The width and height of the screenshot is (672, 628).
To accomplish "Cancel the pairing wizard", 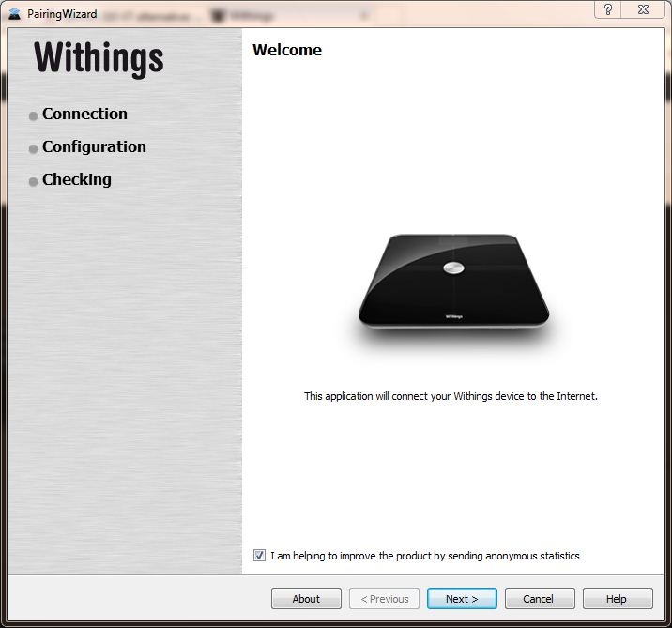I will pyautogui.click(x=540, y=599).
